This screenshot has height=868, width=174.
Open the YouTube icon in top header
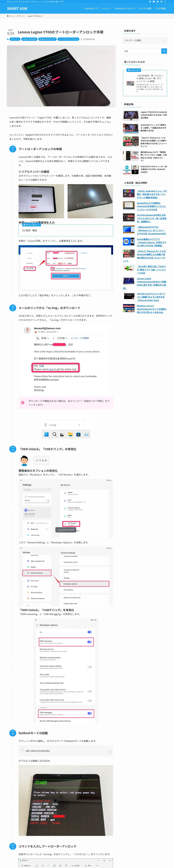click(x=154, y=2)
